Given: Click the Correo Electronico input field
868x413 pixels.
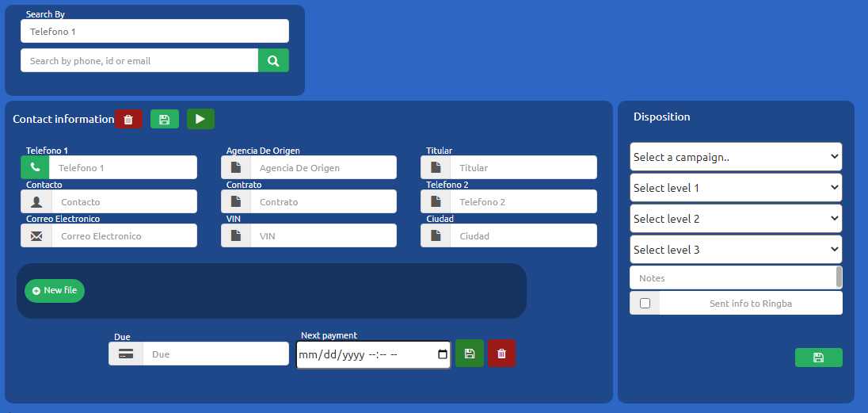Looking at the screenshot, I should tap(124, 235).
